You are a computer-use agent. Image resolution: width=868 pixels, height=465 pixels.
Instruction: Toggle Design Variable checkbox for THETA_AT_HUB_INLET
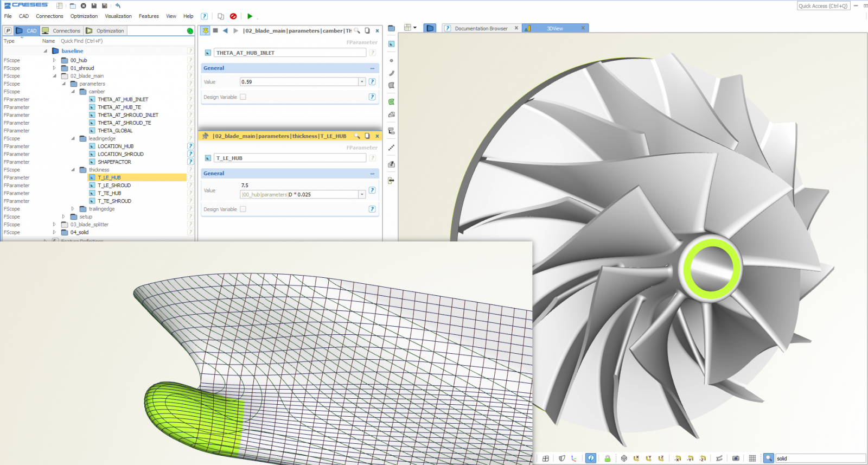pyautogui.click(x=243, y=97)
